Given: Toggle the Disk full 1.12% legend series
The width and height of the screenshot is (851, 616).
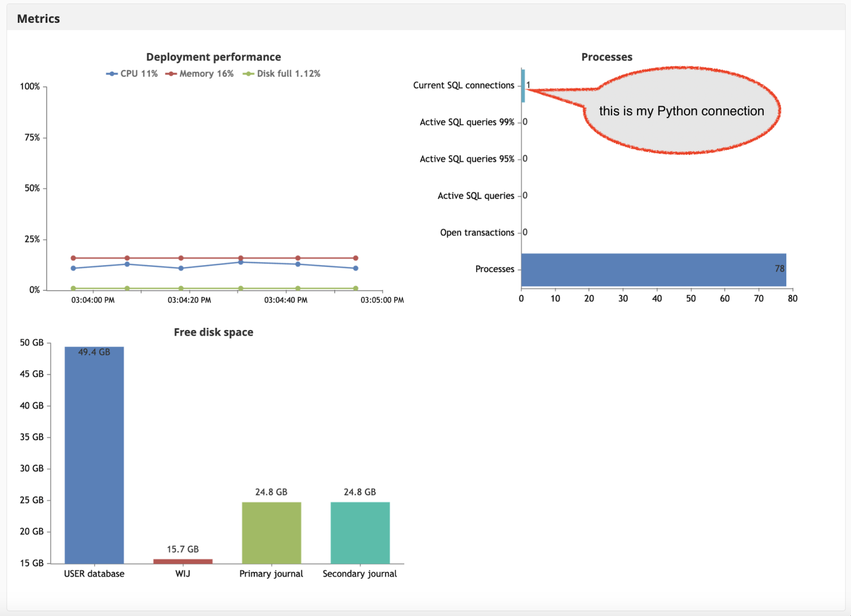Looking at the screenshot, I should [x=282, y=74].
